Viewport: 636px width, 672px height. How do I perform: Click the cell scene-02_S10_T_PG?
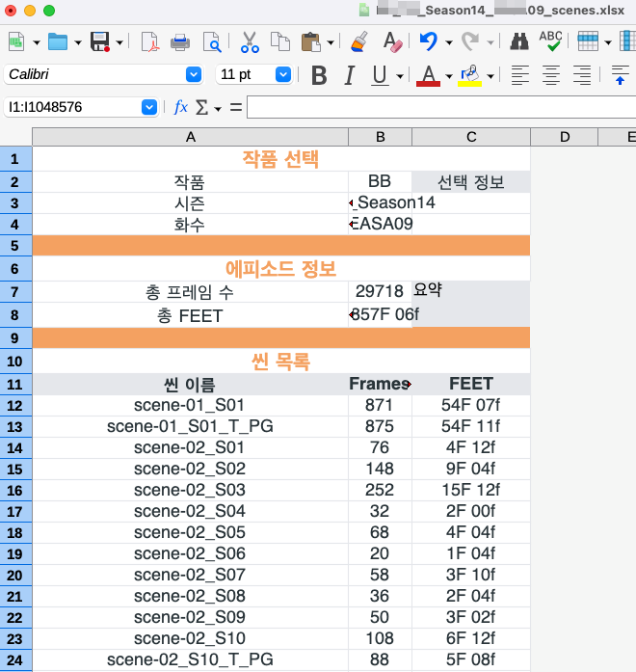[191, 660]
